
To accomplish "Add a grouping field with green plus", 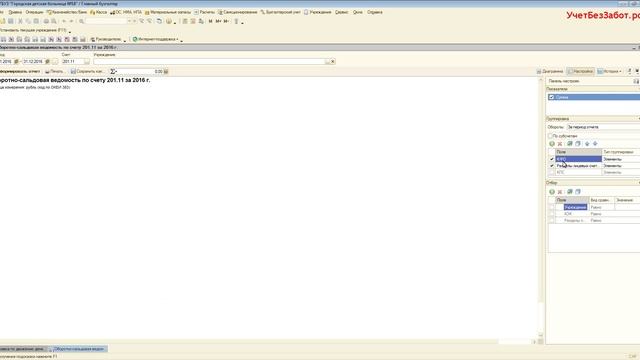I will 552,144.
